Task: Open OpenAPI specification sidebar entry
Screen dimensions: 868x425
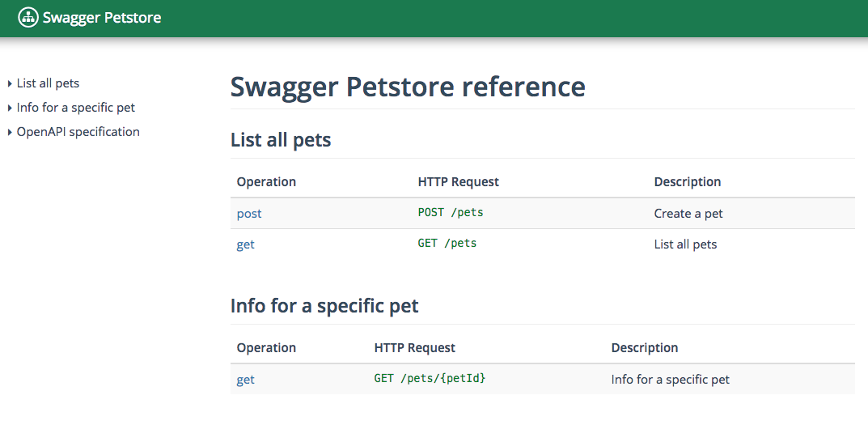Action: click(78, 132)
